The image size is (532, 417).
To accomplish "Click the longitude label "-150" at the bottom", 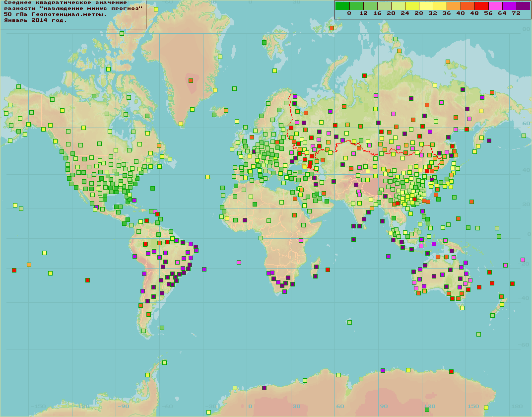I will point(38,407).
